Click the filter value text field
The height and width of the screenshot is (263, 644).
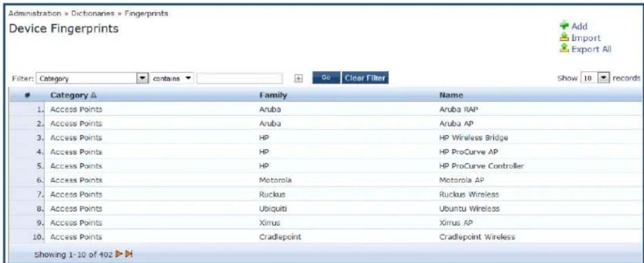click(239, 78)
